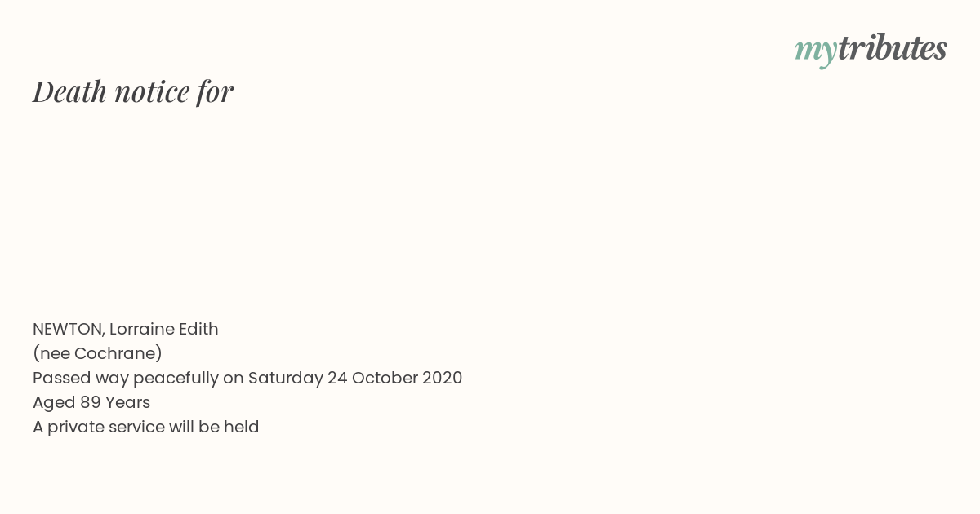This screenshot has width=980, height=514.
Task: Click the surname NEWTON
Action: [x=69, y=330]
